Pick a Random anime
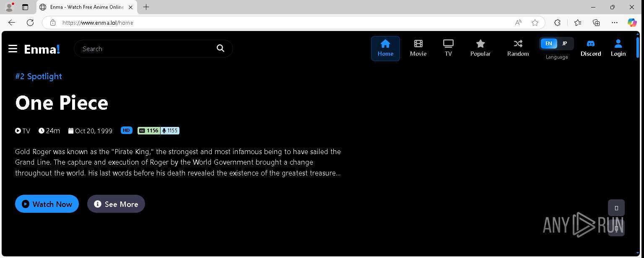Viewport: 644px width, 258px height. [x=518, y=49]
